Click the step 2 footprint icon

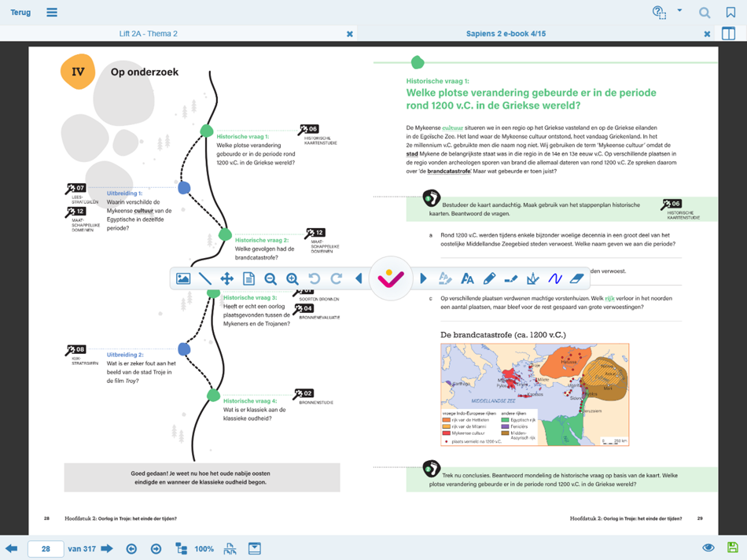point(431,469)
